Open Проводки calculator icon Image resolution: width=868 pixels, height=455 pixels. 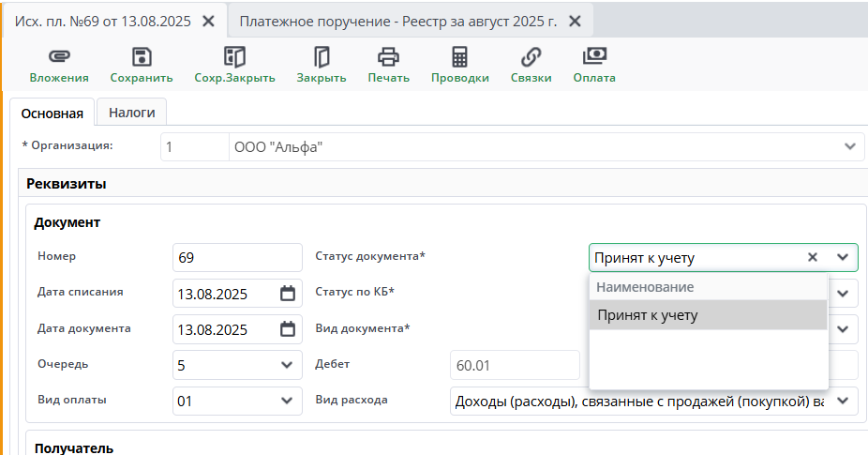pos(459,56)
